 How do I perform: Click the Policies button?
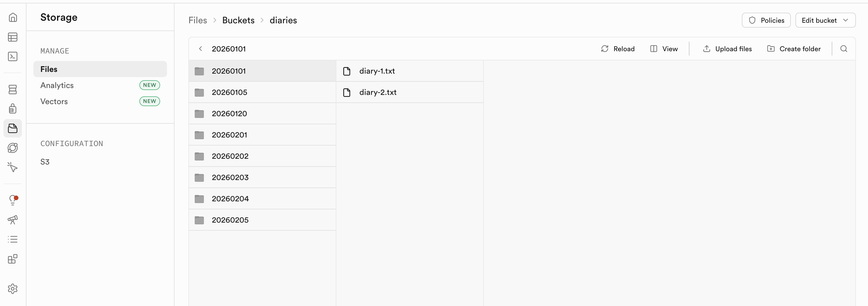(766, 20)
